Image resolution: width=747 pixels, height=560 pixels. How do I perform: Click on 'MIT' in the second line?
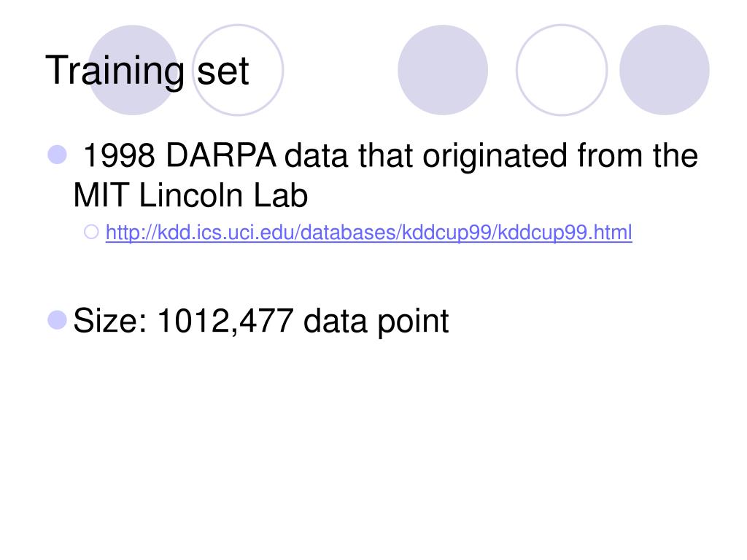[101, 195]
